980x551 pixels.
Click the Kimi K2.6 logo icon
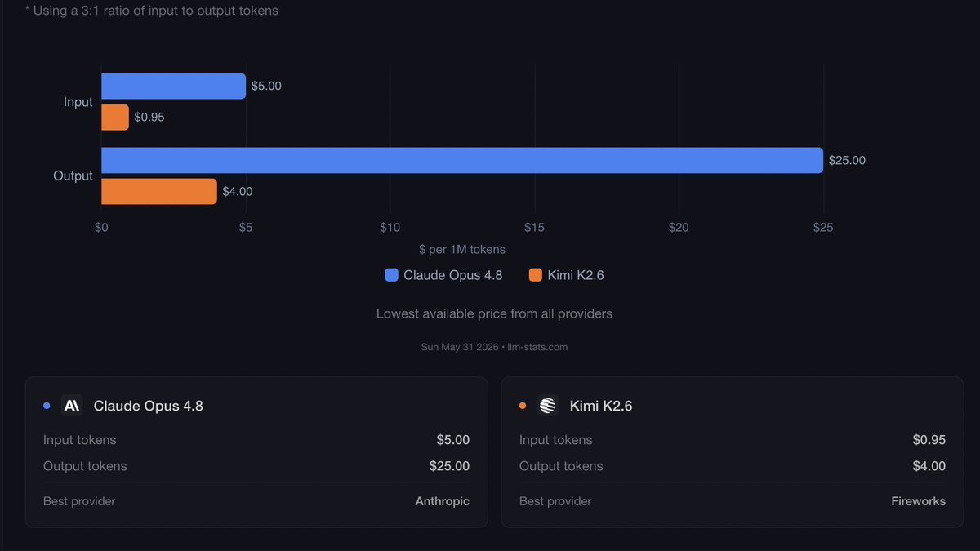pos(548,406)
